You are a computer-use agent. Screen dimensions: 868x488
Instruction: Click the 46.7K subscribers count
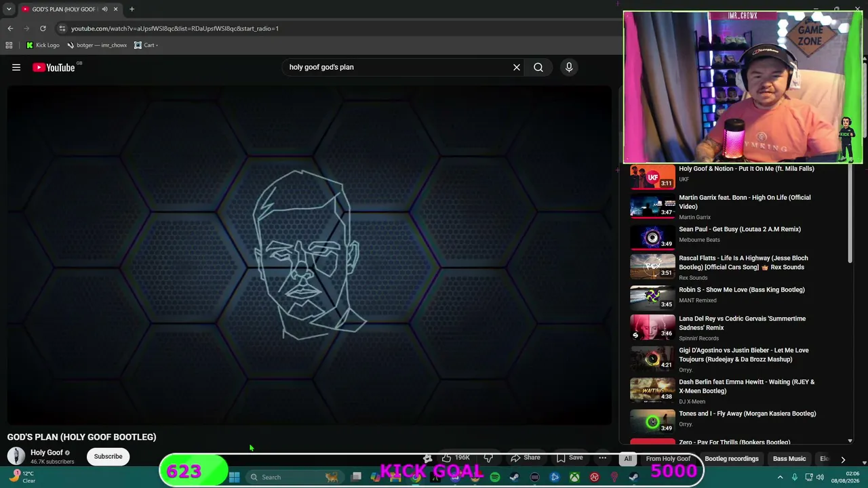pyautogui.click(x=52, y=462)
